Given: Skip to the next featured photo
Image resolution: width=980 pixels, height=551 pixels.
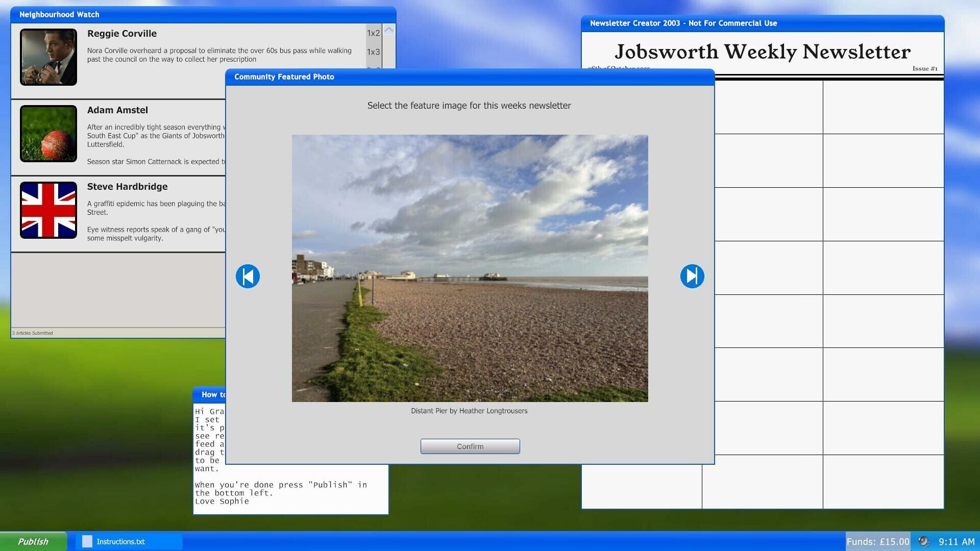Looking at the screenshot, I should click(692, 276).
